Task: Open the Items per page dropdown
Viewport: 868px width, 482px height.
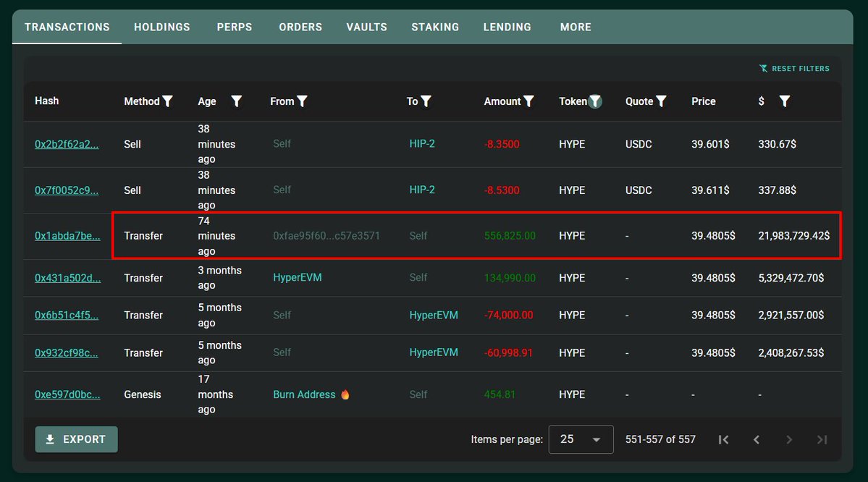Action: (581, 439)
